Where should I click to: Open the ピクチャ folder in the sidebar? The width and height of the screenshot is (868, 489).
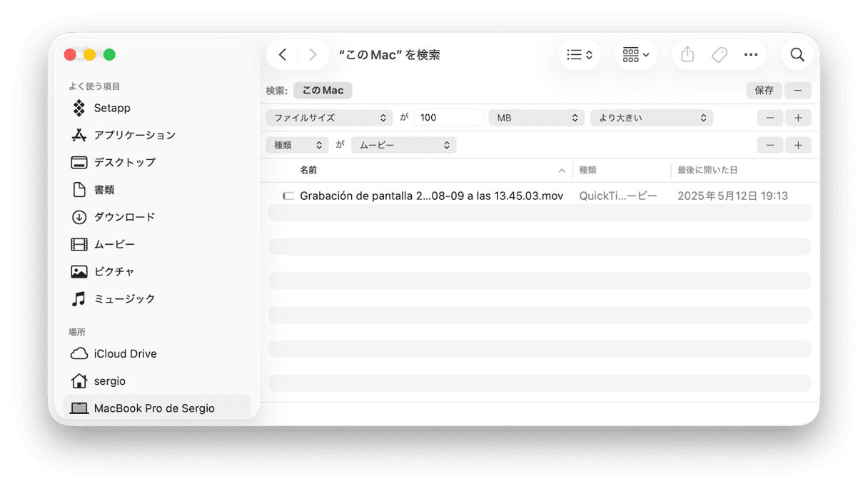111,271
